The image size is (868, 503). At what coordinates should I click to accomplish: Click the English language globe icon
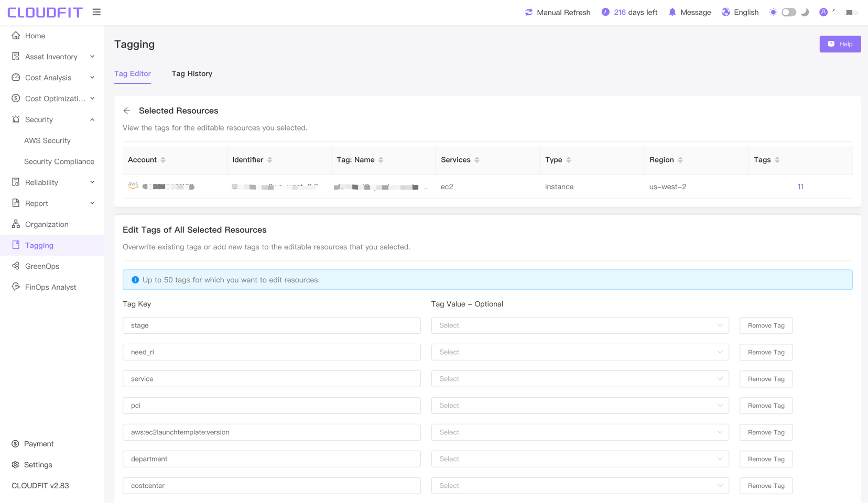click(x=725, y=12)
